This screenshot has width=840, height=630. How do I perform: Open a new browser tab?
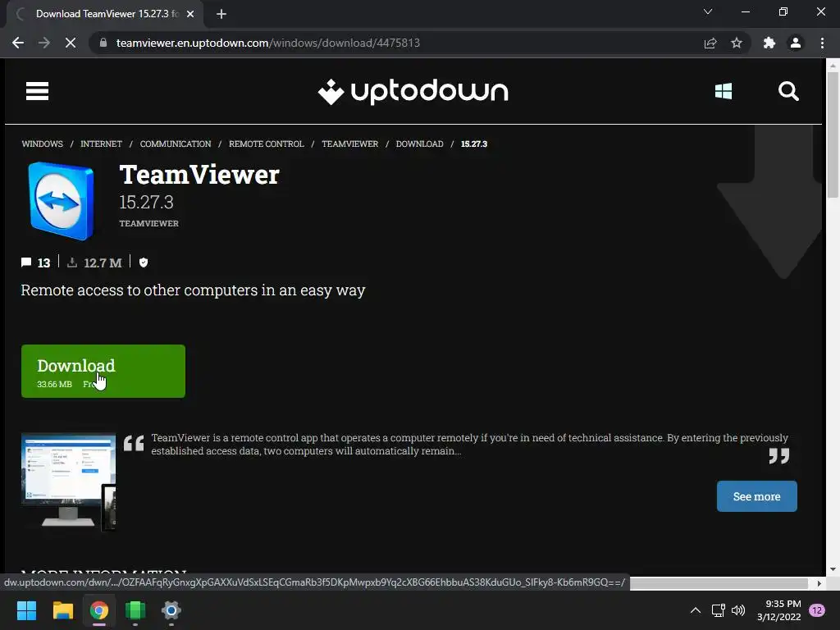point(221,14)
